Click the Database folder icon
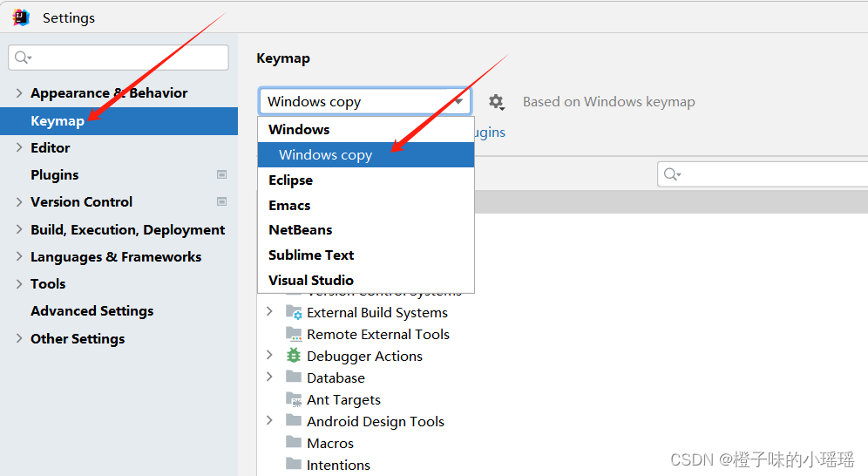Viewport: 868px width, 476px height. [294, 377]
